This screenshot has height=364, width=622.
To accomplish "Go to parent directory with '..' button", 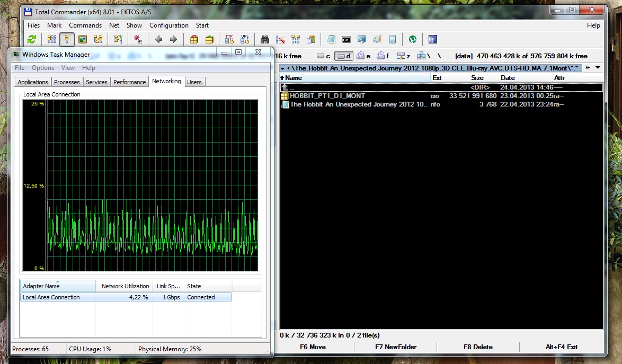I will coord(449,56).
